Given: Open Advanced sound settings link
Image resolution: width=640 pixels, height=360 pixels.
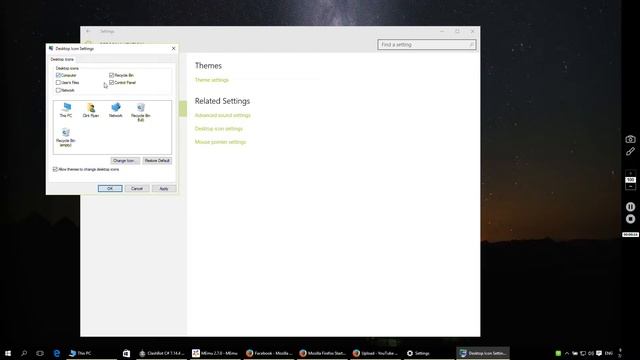Looking at the screenshot, I should click(x=222, y=115).
